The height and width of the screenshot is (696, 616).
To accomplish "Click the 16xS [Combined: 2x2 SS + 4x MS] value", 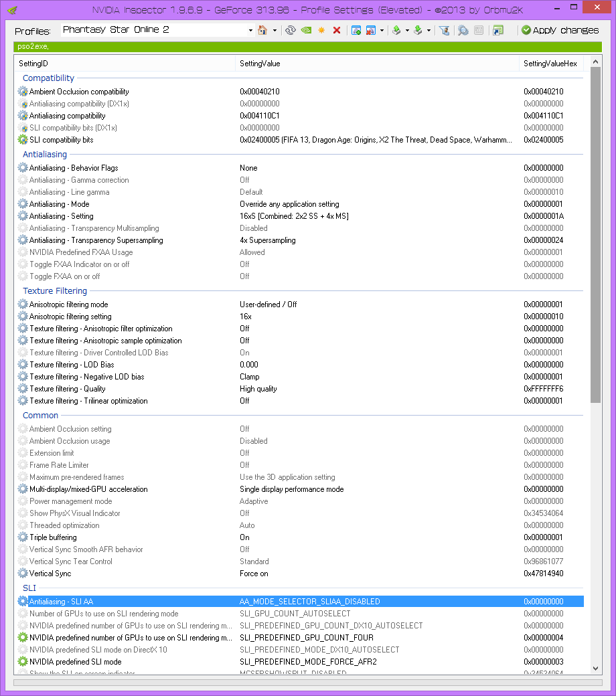I will 294,216.
